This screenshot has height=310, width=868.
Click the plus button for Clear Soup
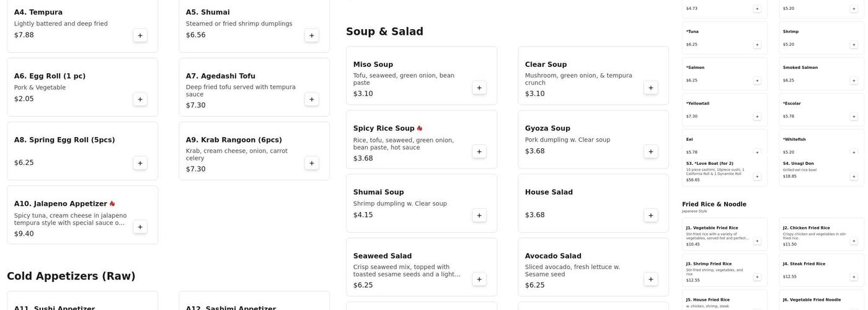[x=650, y=87]
